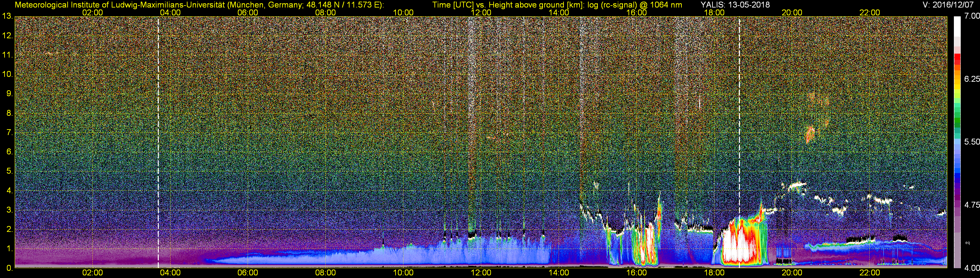Select the 14:00 label on the upper time axis
The height and width of the screenshot is (278, 980).
tap(559, 12)
